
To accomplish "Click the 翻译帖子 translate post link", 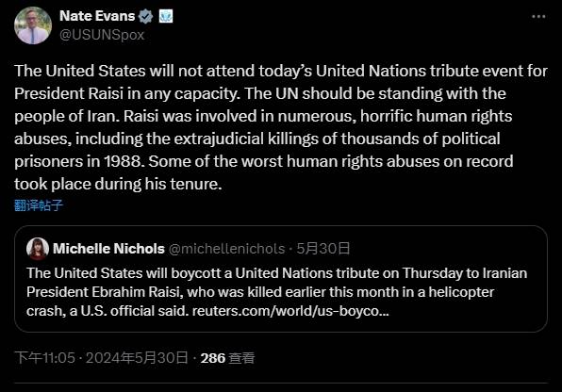I will pyautogui.click(x=39, y=205).
